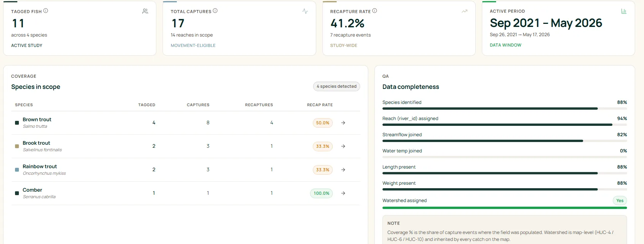Image resolution: width=644 pixels, height=244 pixels.
Task: Click the Reach (river_id) assigned progress bar
Action: (505, 125)
